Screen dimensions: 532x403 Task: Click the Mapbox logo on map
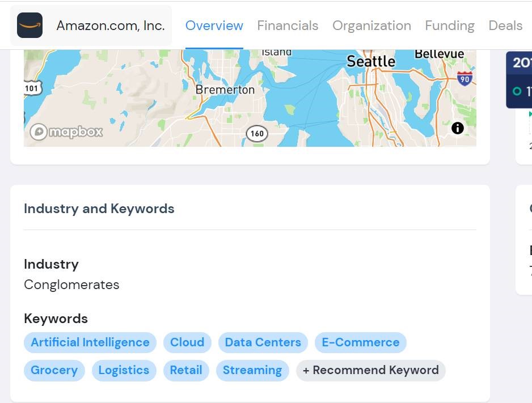pyautogui.click(x=66, y=131)
